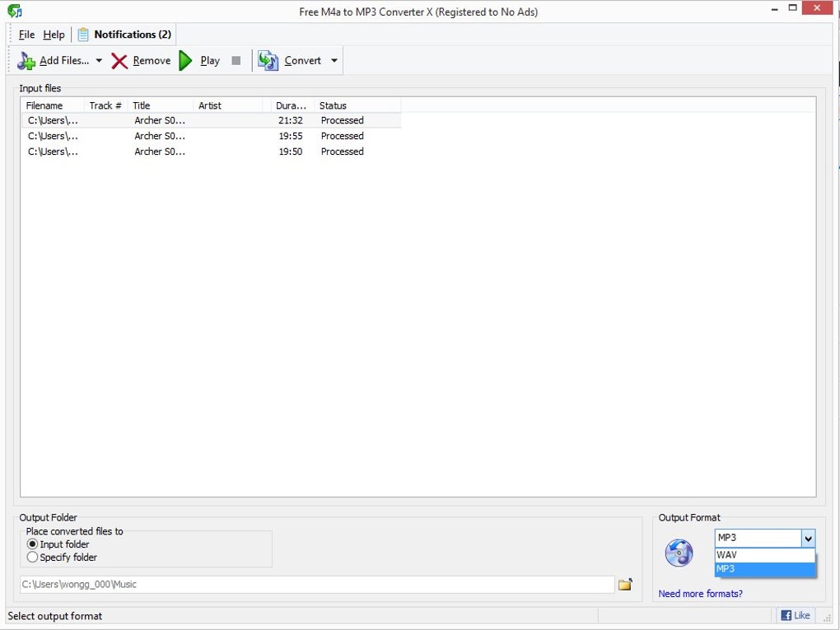Image resolution: width=840 pixels, height=630 pixels.
Task: Sort by the Title column header
Action: click(x=161, y=105)
